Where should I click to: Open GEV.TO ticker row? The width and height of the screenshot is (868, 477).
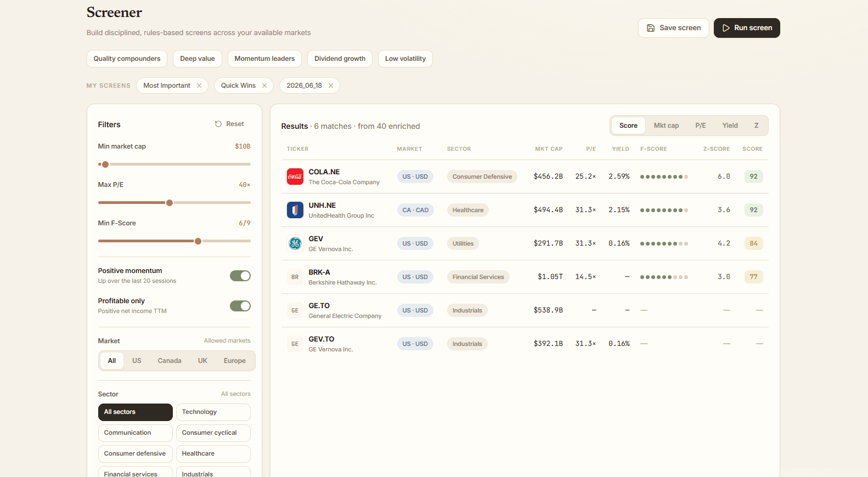pos(525,344)
